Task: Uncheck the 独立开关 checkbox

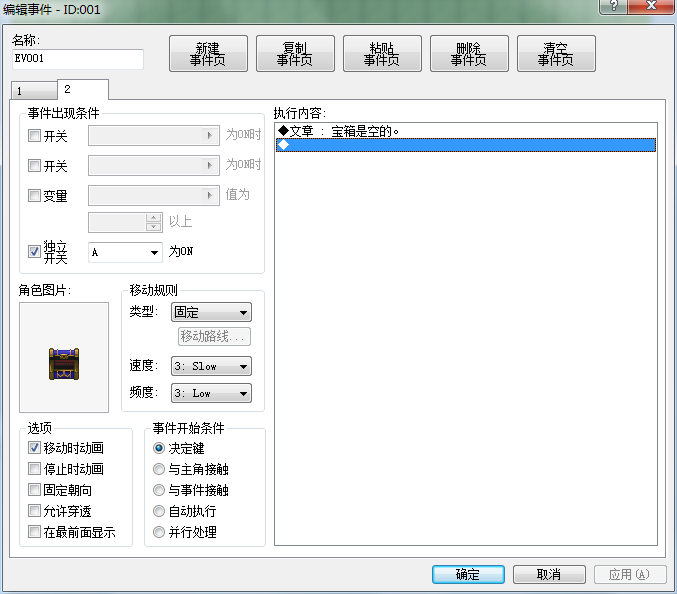Action: click(34, 251)
